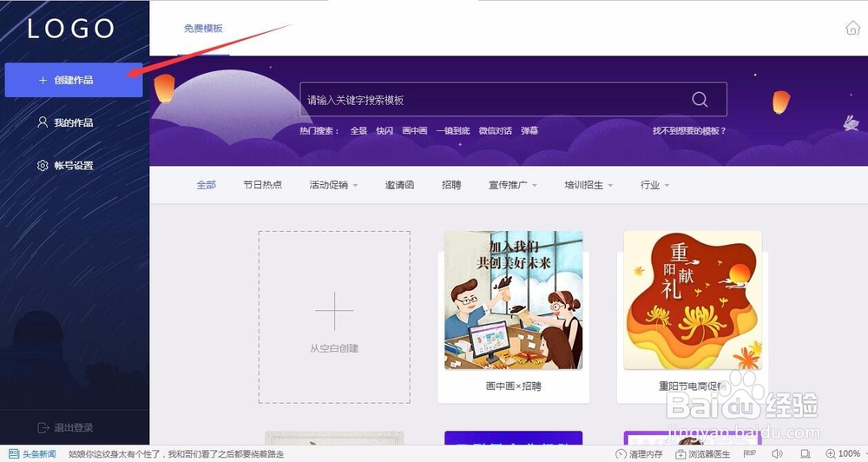Expand the 活动促销 dropdown
Viewport: 868px width, 462px height.
(x=333, y=185)
